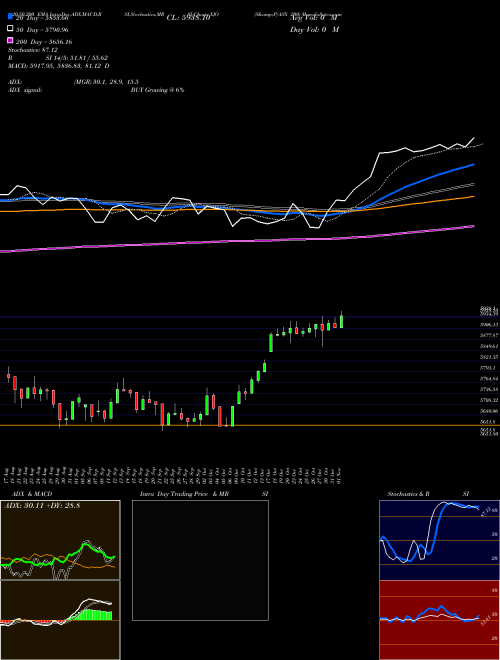Click the Stochastics & RSI panel title

click(428, 494)
